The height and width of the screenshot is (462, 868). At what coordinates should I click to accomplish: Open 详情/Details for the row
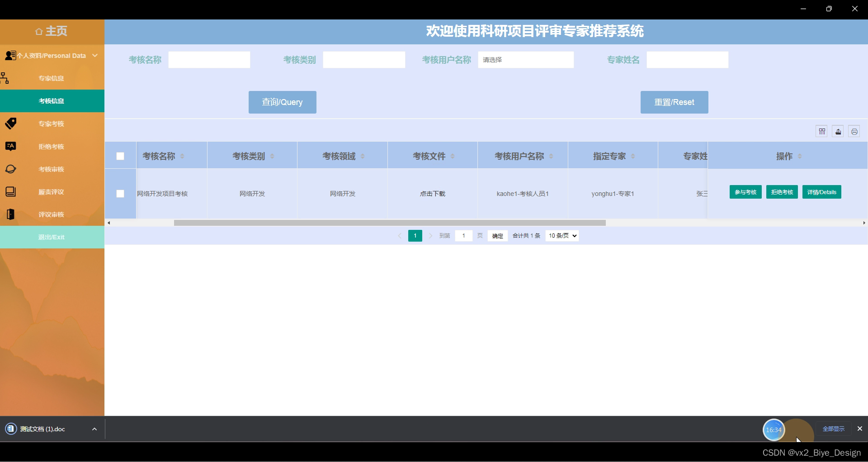pos(822,192)
